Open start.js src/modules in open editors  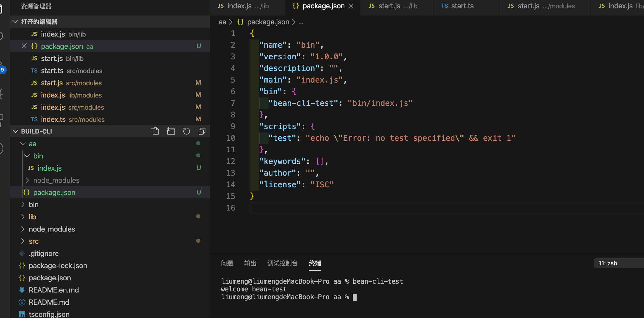110,83
